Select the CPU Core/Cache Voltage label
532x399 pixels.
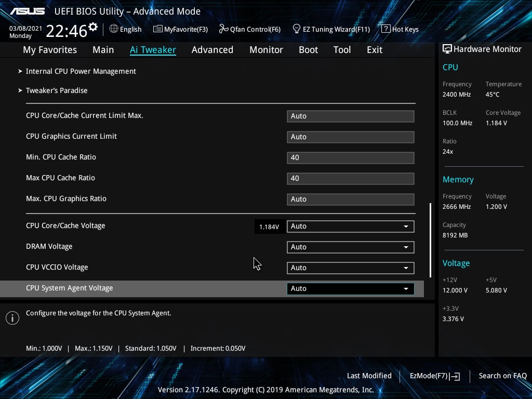click(x=65, y=225)
